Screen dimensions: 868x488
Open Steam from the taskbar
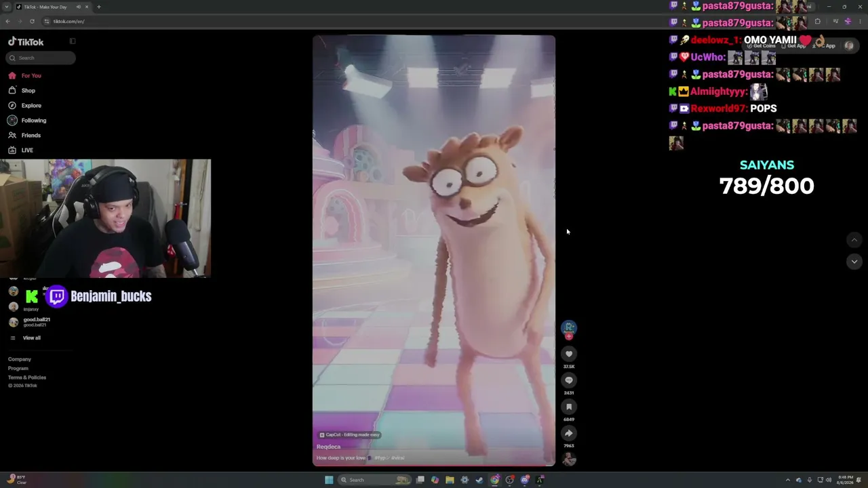[479, 480]
